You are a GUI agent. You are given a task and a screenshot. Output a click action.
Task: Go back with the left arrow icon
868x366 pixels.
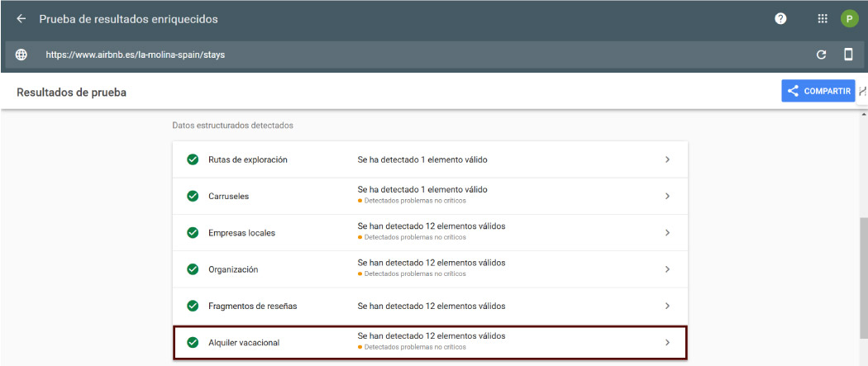tap(21, 19)
